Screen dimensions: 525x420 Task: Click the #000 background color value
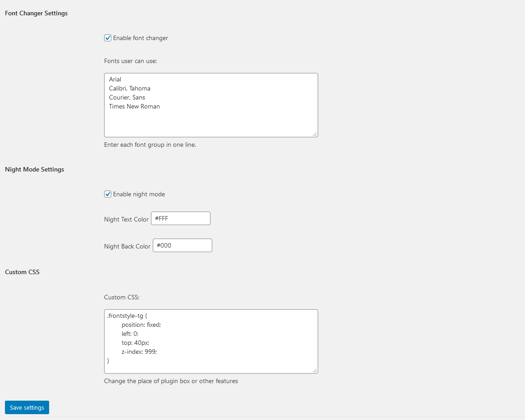click(182, 245)
